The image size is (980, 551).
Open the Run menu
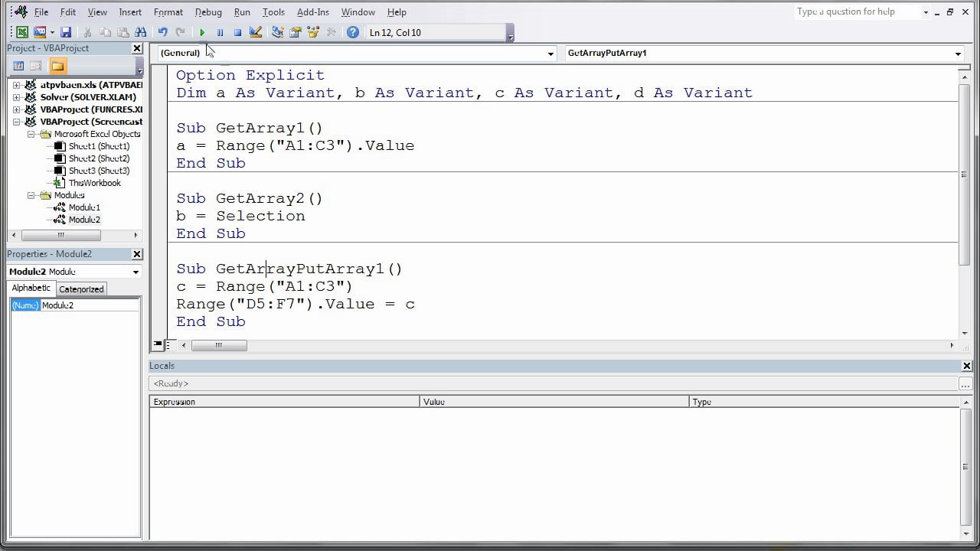point(242,12)
